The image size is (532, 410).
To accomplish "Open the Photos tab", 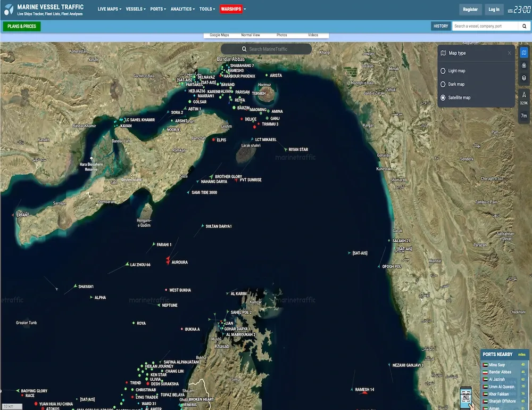I will pyautogui.click(x=282, y=35).
